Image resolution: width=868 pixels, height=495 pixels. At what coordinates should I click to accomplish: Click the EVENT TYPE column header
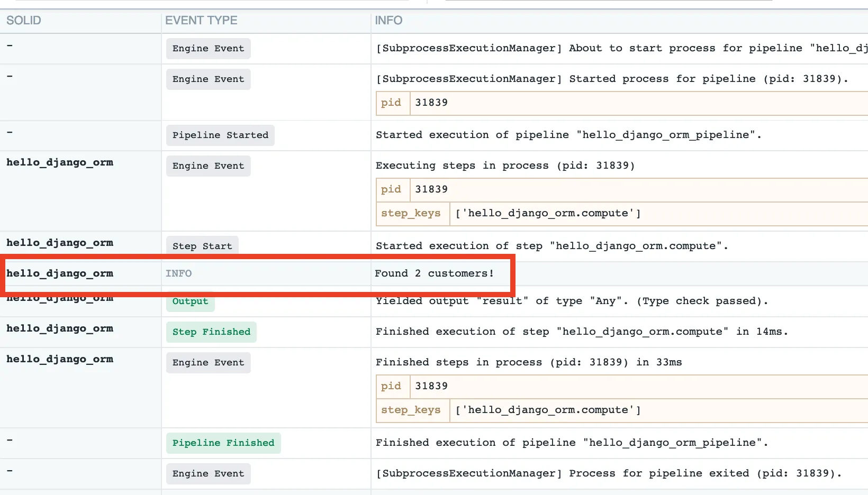pos(201,21)
